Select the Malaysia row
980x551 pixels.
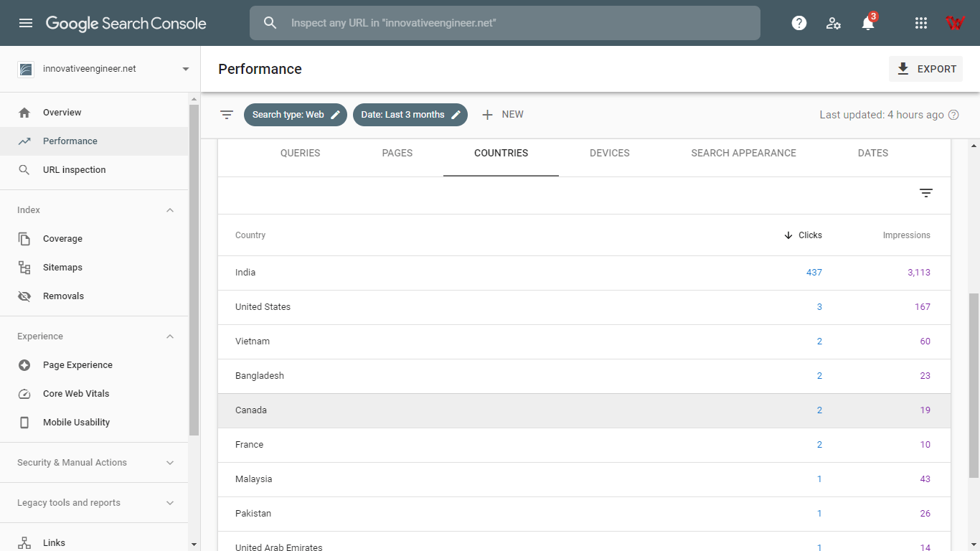pos(584,479)
